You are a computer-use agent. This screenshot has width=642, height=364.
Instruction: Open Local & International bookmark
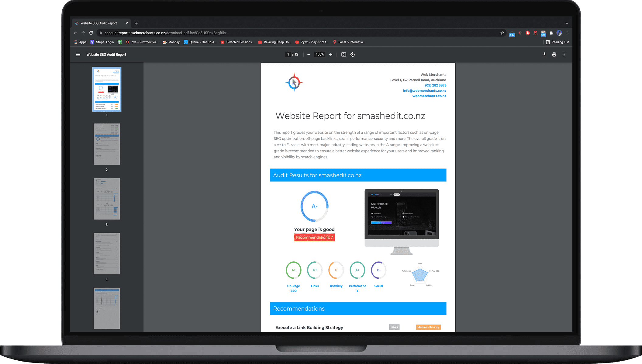pyautogui.click(x=349, y=42)
